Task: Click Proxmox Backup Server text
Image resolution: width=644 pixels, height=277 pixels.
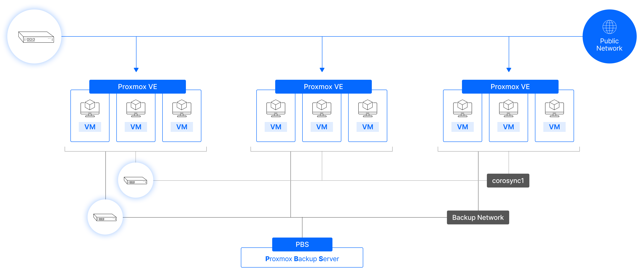Action: pyautogui.click(x=302, y=259)
